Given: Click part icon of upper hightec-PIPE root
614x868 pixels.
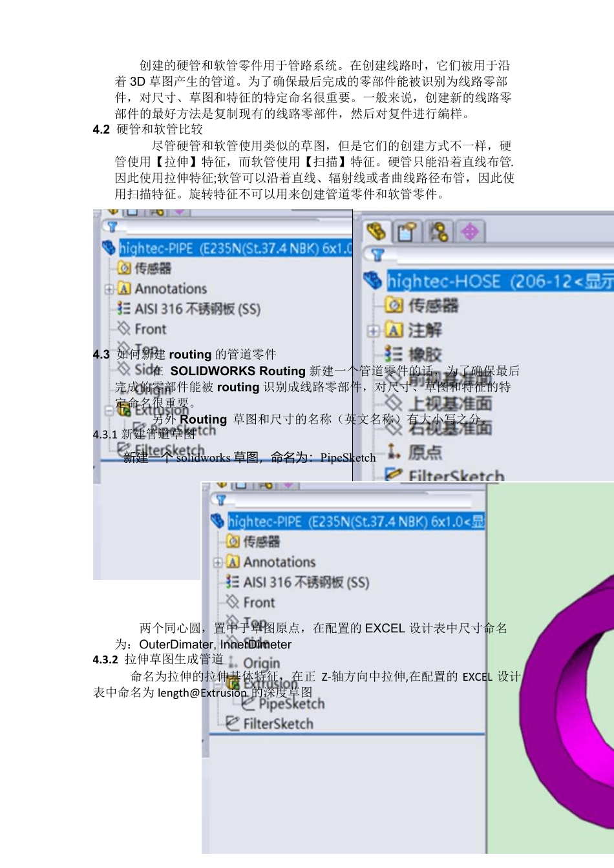Looking at the screenshot, I should tap(109, 248).
